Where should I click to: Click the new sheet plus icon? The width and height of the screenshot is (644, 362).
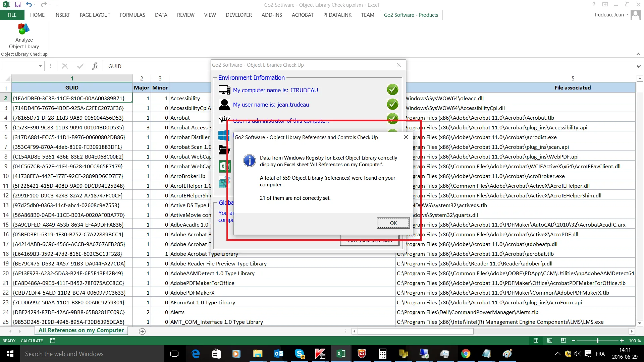click(x=142, y=331)
